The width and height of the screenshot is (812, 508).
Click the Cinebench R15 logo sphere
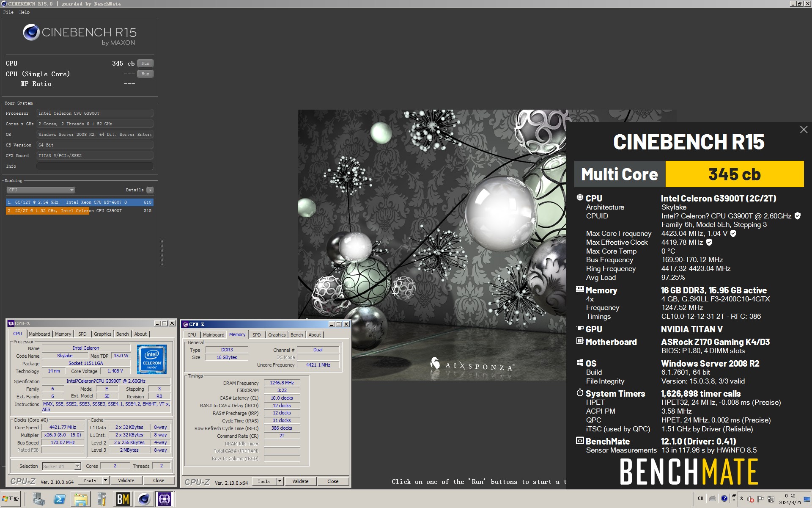(31, 32)
